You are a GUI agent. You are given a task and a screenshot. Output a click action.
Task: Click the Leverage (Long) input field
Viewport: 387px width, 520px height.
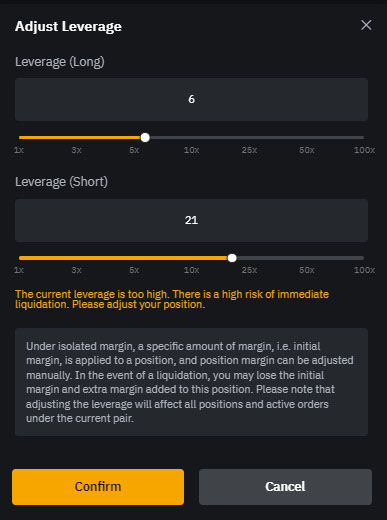(x=191, y=99)
